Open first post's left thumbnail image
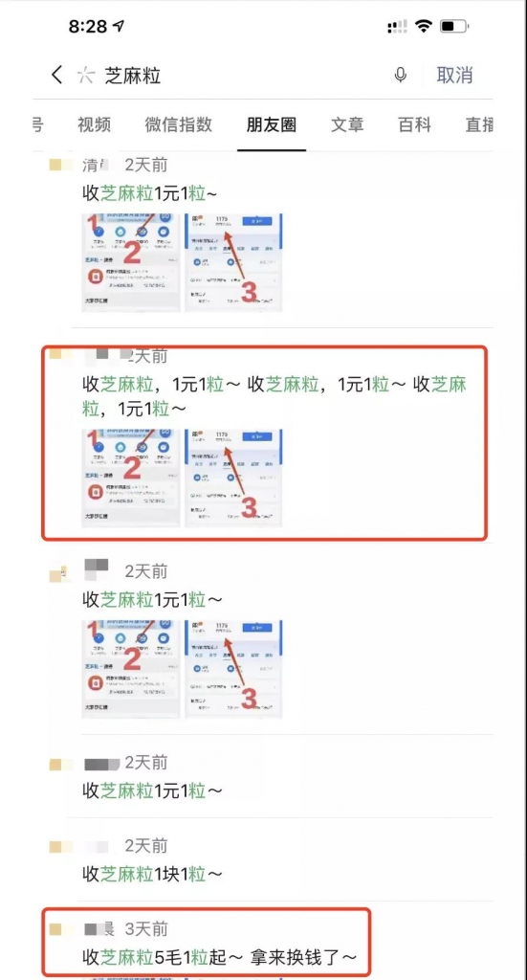Screen dimensions: 527x980 (131, 263)
